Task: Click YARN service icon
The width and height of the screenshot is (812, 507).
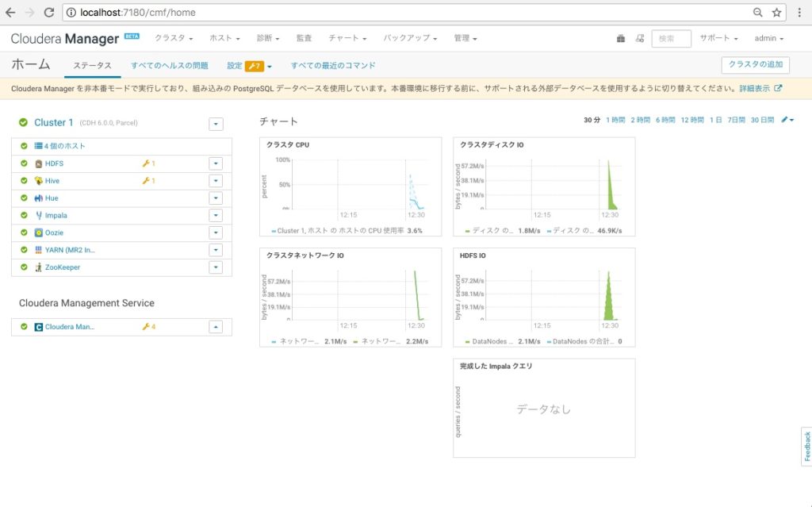Action: [38, 250]
